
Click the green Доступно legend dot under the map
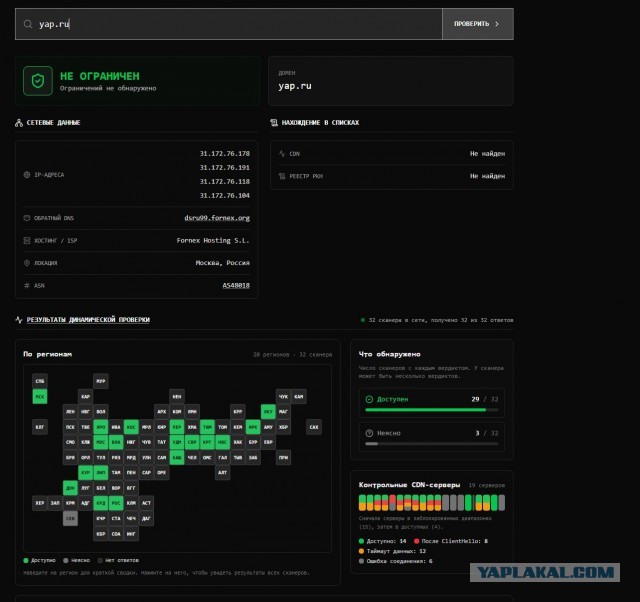click(x=26, y=560)
